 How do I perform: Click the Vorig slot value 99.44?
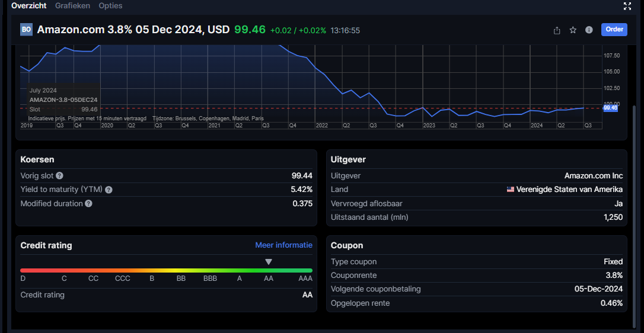click(302, 176)
